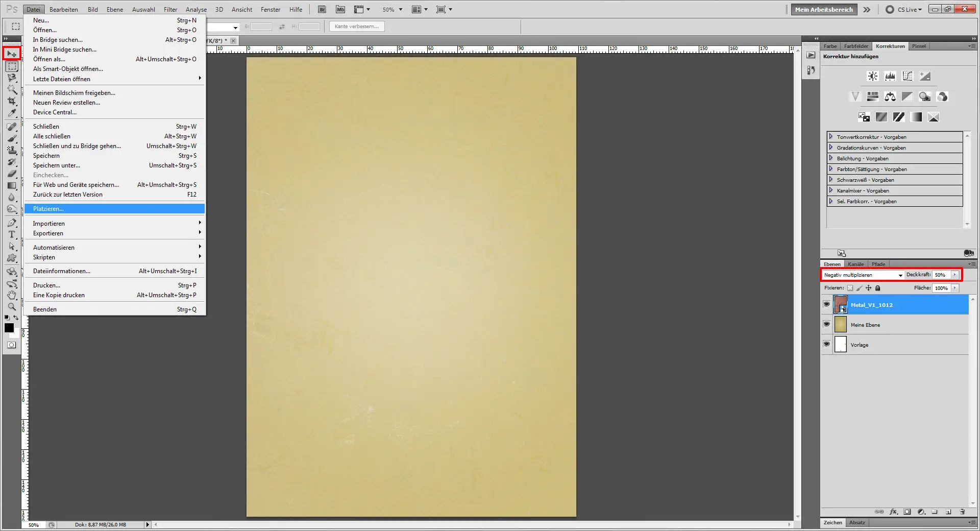Click the Kante verbessern button
This screenshot has height=531, width=980.
point(356,26)
